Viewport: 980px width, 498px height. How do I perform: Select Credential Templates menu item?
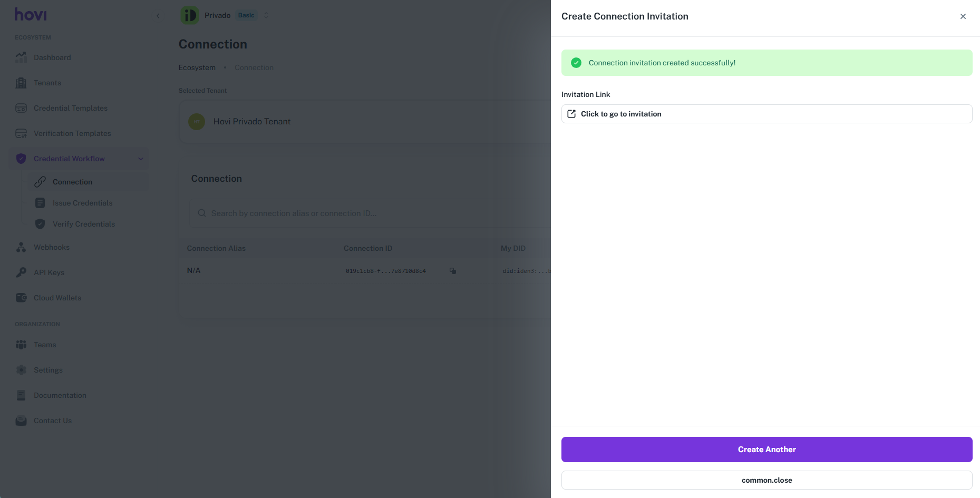70,108
